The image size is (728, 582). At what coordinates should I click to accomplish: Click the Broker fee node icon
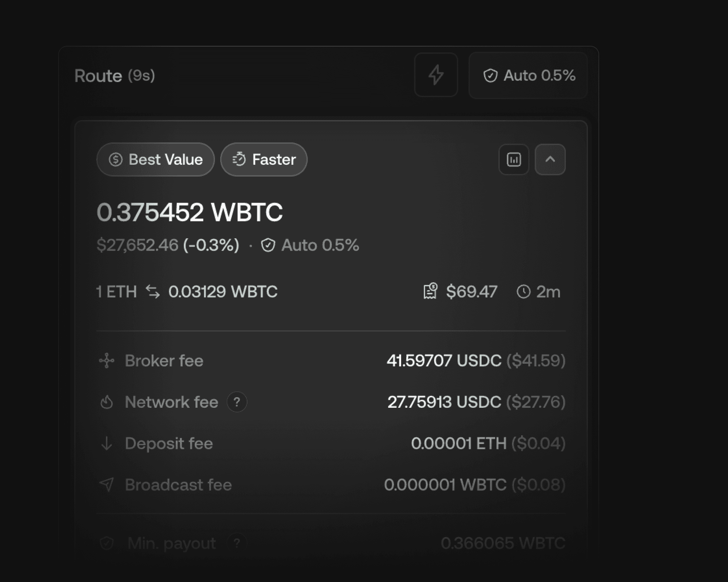(107, 361)
